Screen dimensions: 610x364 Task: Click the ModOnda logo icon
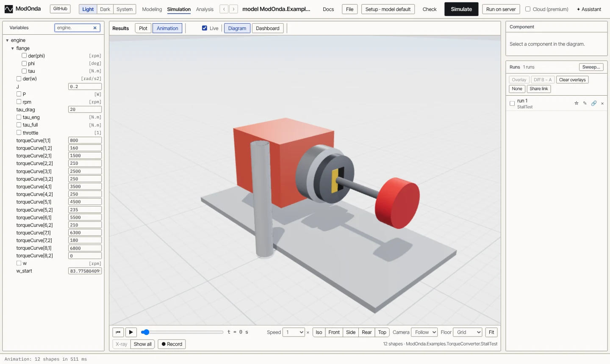8,9
